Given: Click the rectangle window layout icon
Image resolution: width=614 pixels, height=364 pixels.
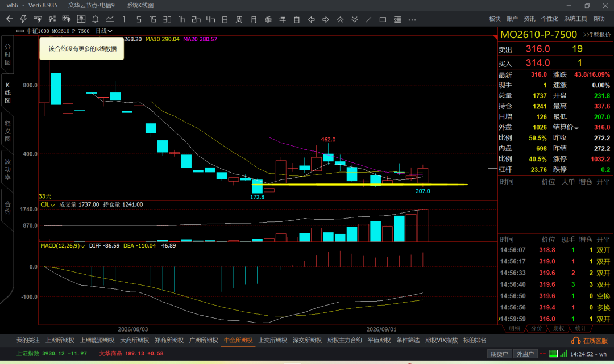Looking at the screenshot, I should pos(383,19).
